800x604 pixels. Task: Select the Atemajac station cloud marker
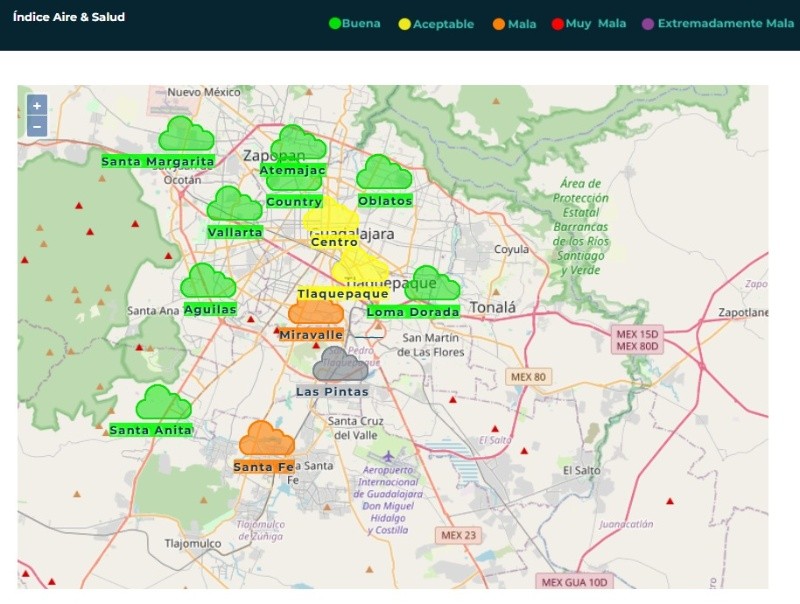point(298,143)
